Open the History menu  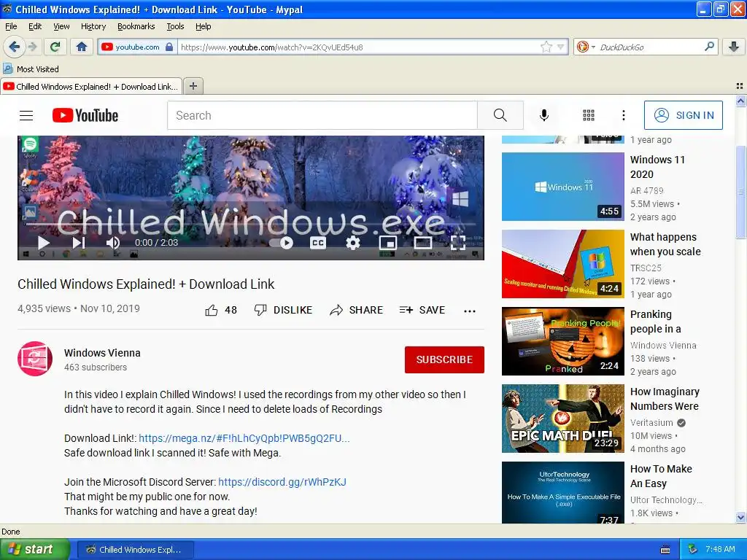(x=93, y=26)
